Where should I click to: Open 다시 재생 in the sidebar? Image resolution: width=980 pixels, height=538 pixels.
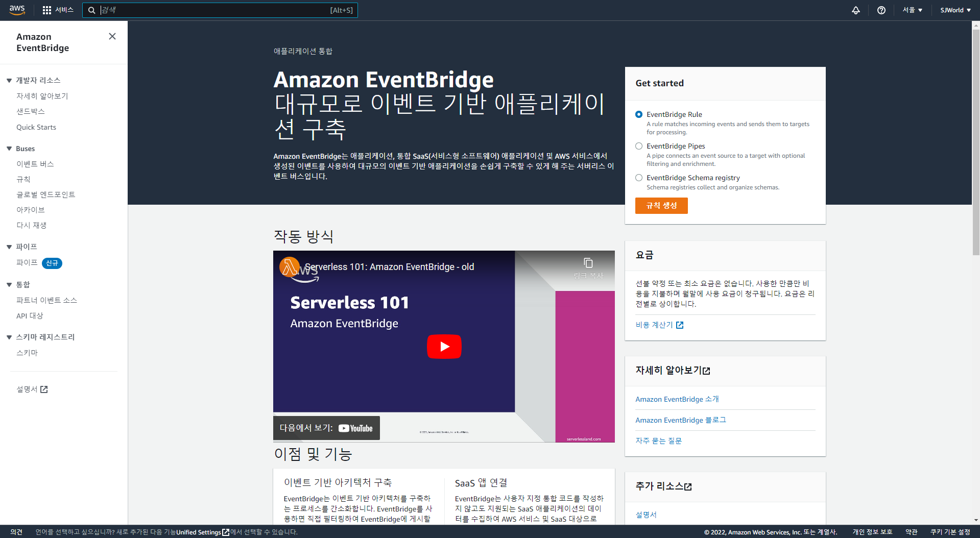click(x=32, y=225)
